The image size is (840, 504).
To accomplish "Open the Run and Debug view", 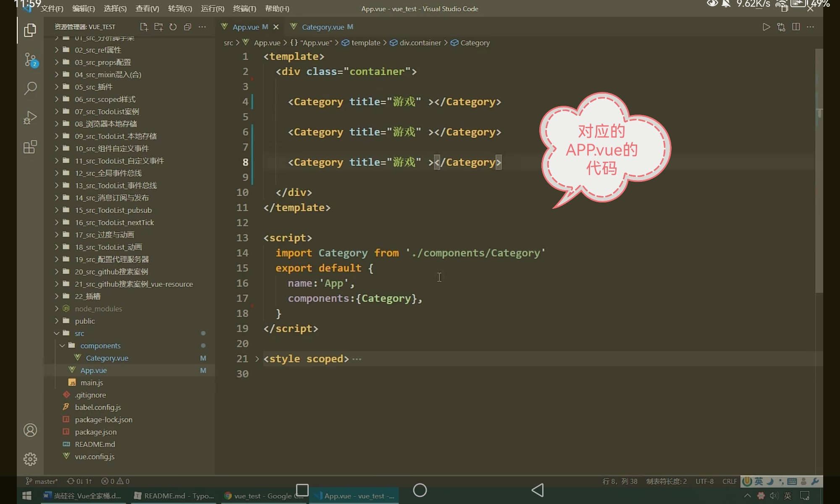I will click(30, 118).
